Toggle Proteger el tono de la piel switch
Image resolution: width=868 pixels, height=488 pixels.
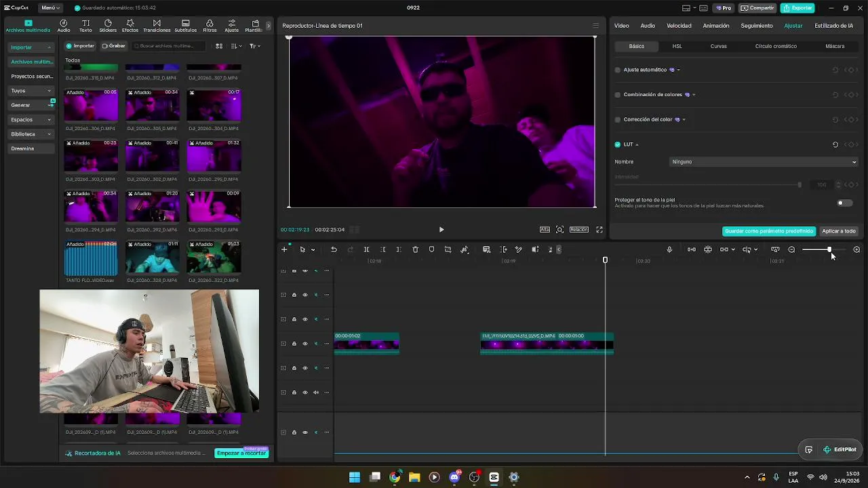pos(844,203)
